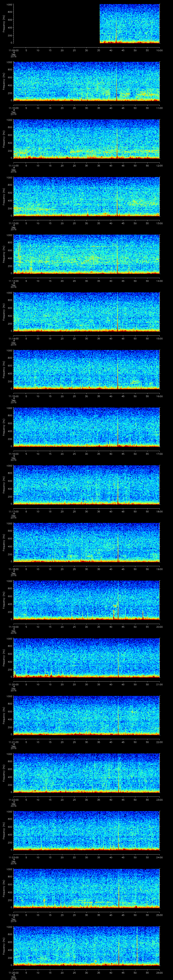Open the spectrogram for minute 11:23:00
173x980 pixels.
click(87, 831)
